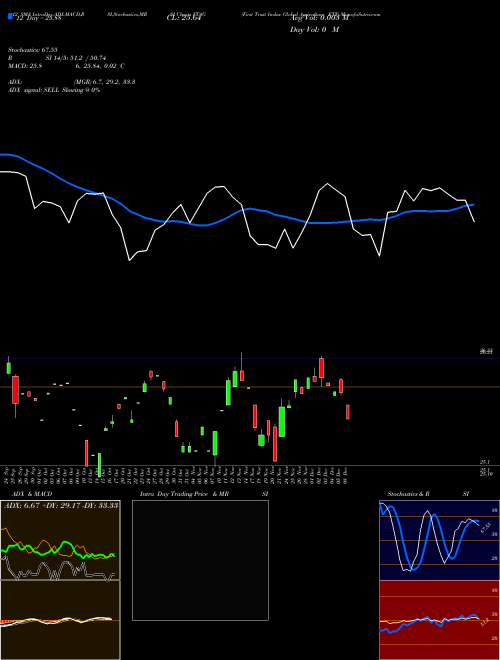Click the blue Stochastics oscillator chart
500x660 pixels.
tap(439, 540)
